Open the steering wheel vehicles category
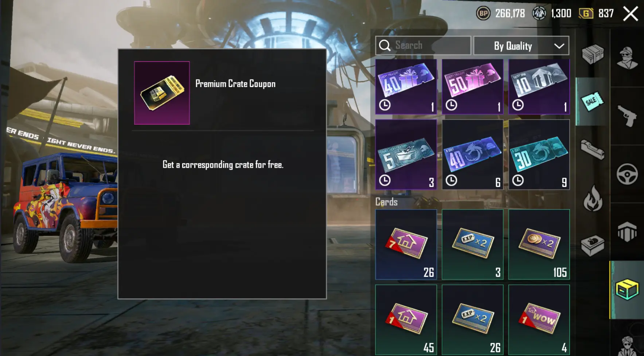 click(627, 174)
